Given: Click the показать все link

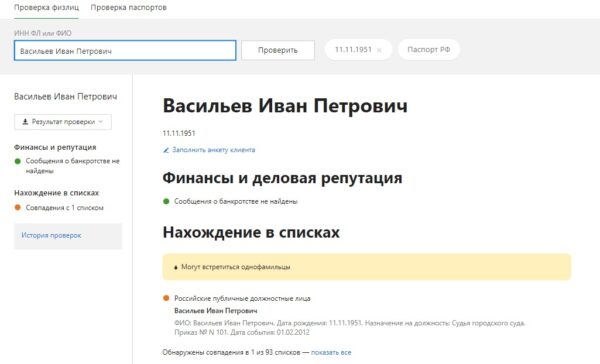Looking at the screenshot, I should (x=331, y=352).
